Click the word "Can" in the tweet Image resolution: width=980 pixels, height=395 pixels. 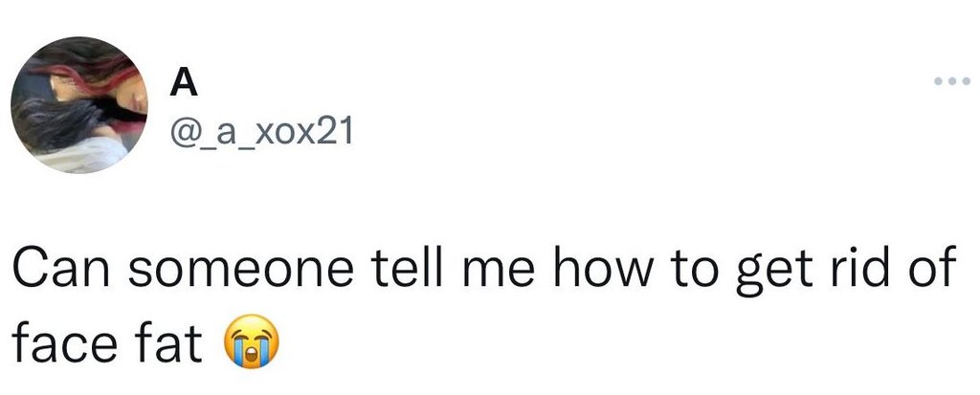pyautogui.click(x=57, y=271)
